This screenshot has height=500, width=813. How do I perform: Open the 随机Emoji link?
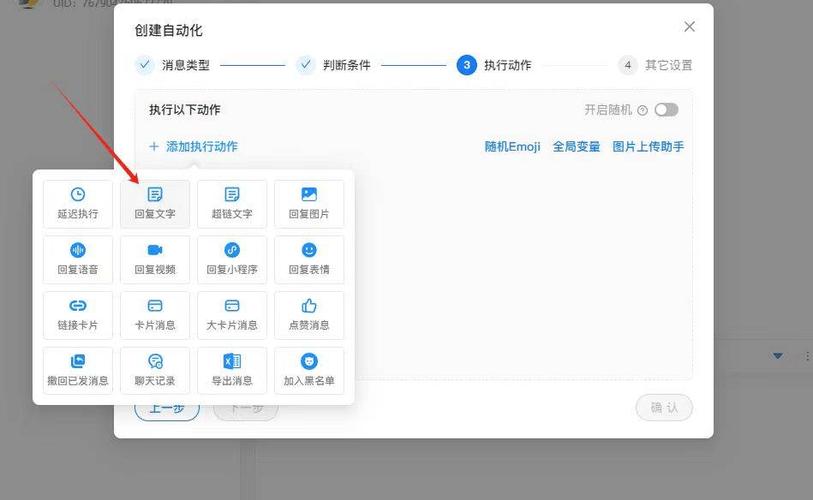tap(512, 147)
